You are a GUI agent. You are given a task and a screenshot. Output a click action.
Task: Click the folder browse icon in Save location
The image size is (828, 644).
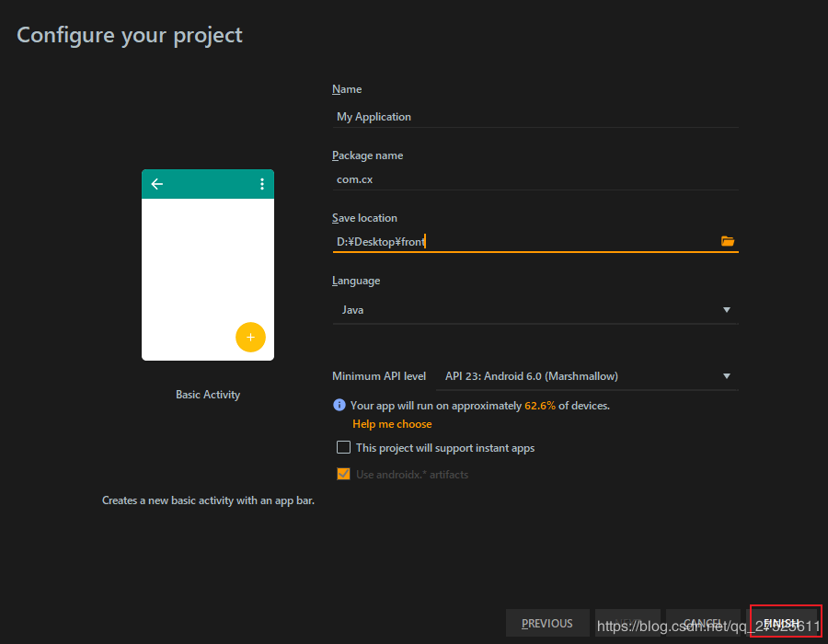point(728,241)
